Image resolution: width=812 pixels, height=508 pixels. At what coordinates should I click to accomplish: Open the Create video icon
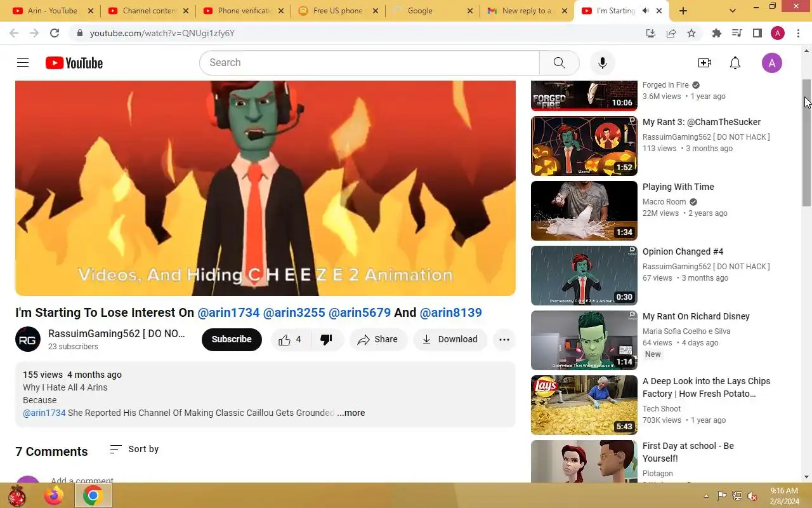click(x=704, y=63)
